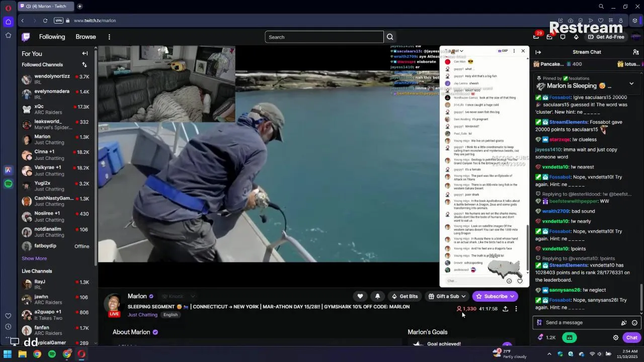The image size is (644, 362).
Task: Open the Whispers chat bubble icon
Action: click(563, 37)
